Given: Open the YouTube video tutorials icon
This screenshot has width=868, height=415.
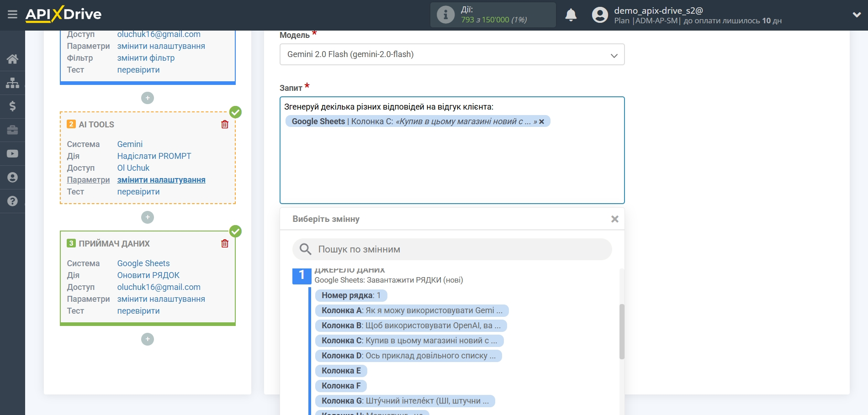Looking at the screenshot, I should pyautogui.click(x=12, y=154).
